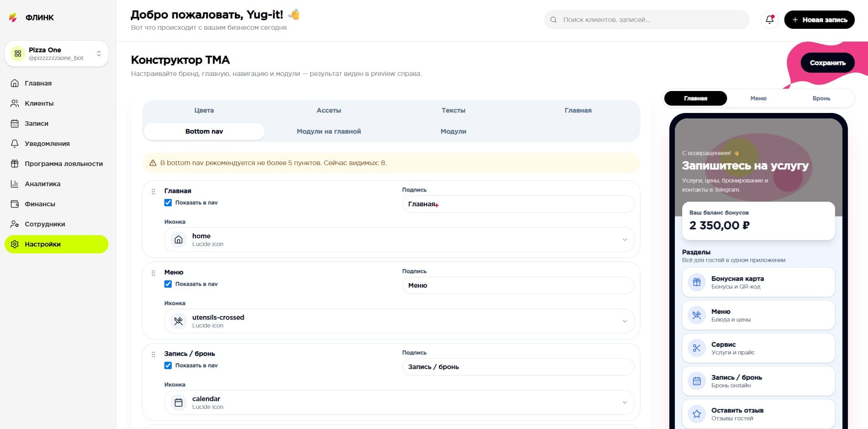Open the utensils-crossed icon selector

[x=399, y=321]
